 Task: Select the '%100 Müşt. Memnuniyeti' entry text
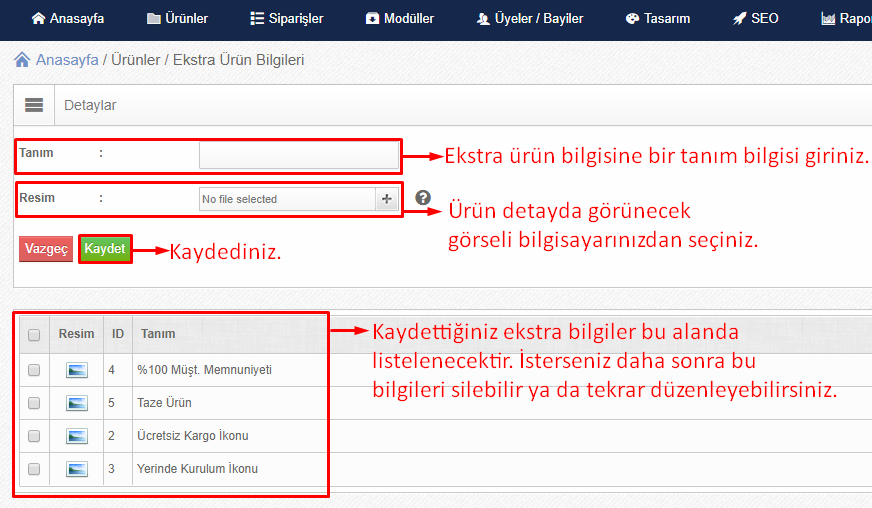[x=204, y=370]
